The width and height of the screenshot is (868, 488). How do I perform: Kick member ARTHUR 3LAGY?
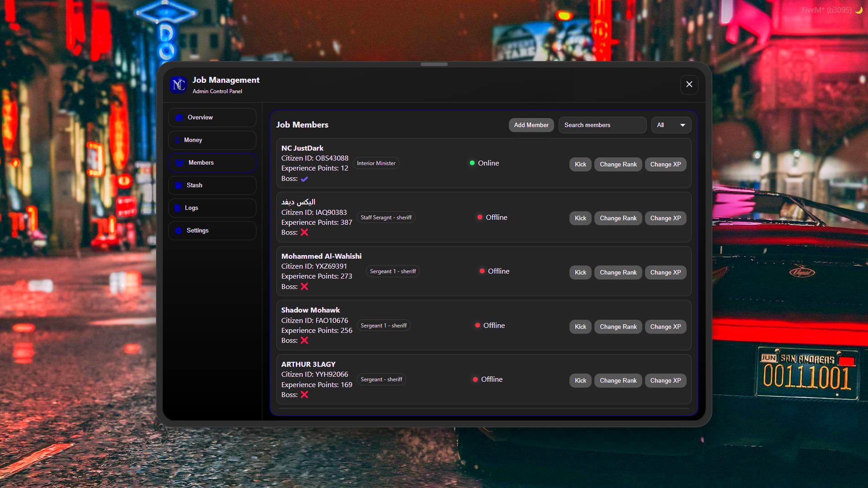[580, 380]
